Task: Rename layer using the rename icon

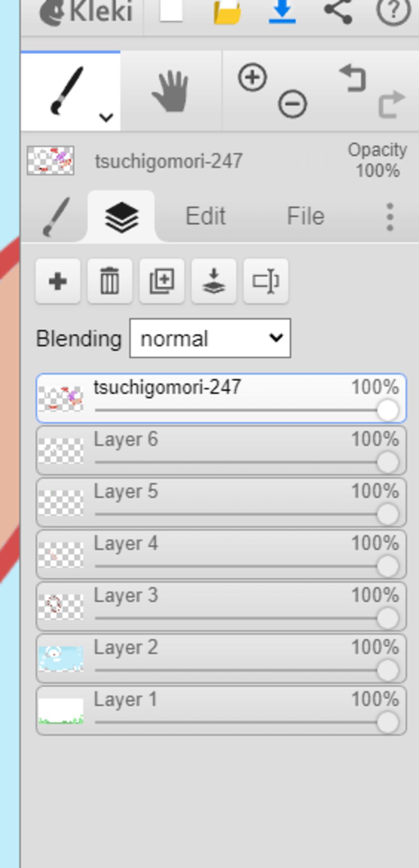Action: coord(266,281)
